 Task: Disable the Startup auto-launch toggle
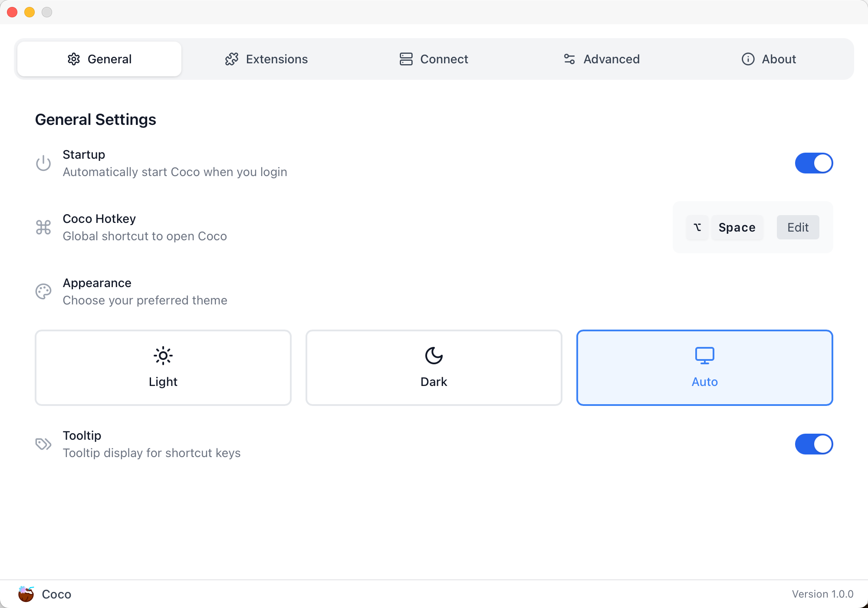[x=814, y=163]
